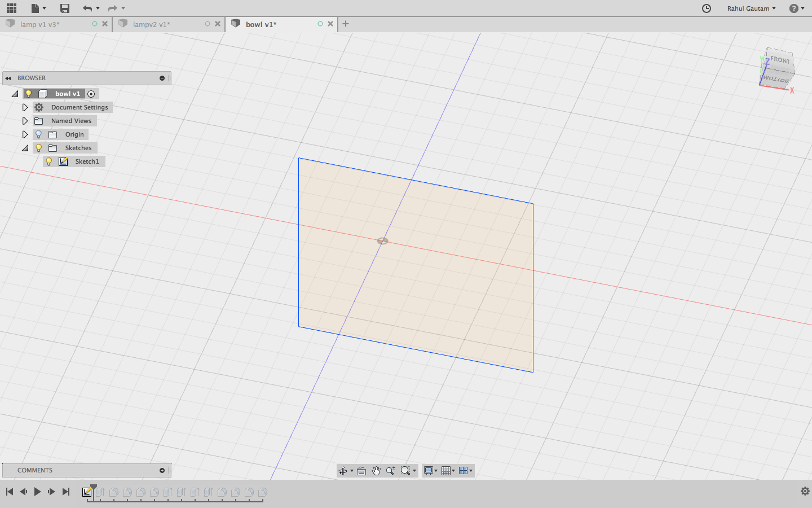This screenshot has width=812, height=508.
Task: Jump to timeline end
Action: [x=65, y=492]
